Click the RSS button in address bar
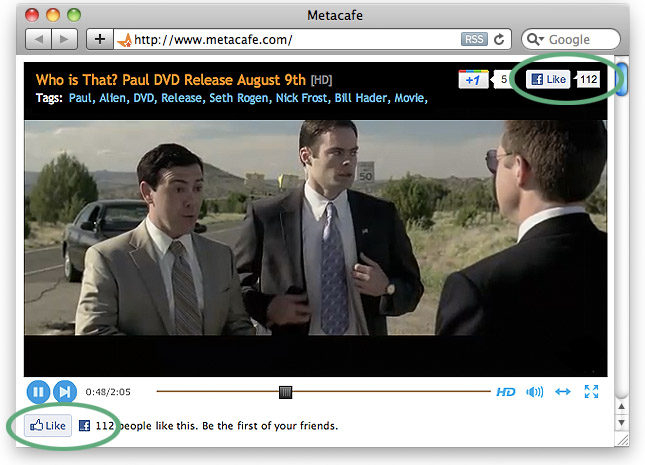Viewport: 645px width, 465px height. 474,40
